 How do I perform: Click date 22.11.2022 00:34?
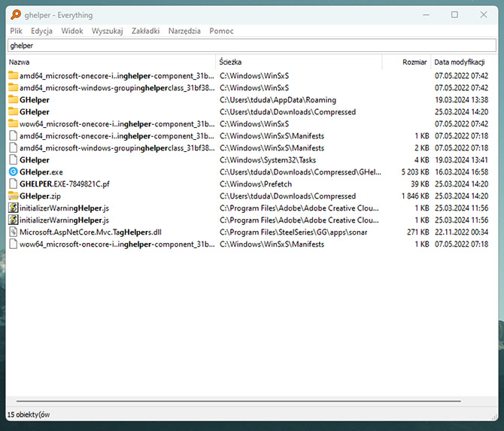(x=461, y=232)
